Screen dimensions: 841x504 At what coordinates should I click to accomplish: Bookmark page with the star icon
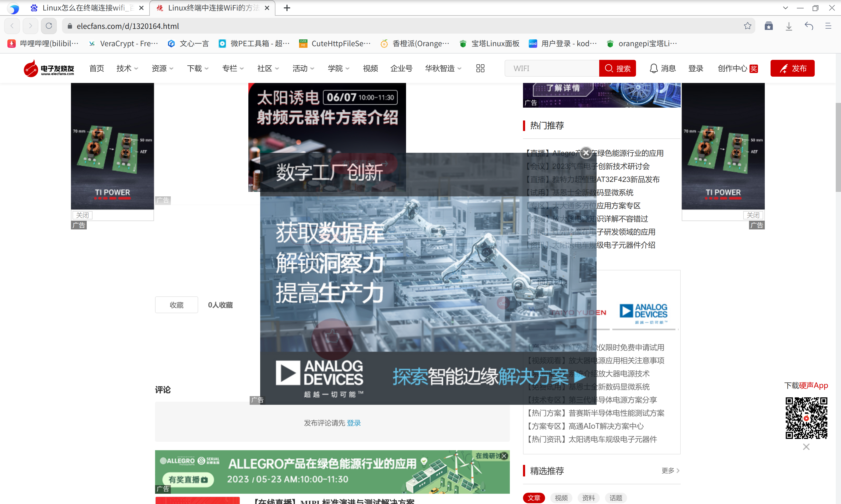(x=747, y=26)
